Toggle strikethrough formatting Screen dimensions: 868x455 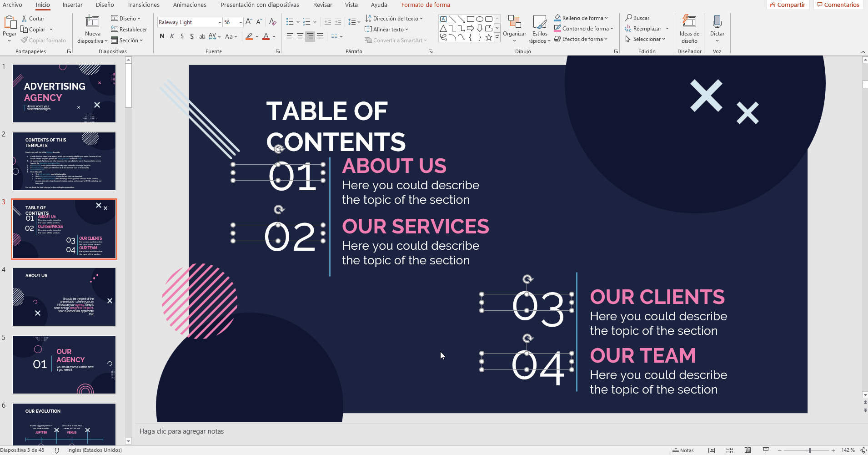[x=202, y=36]
